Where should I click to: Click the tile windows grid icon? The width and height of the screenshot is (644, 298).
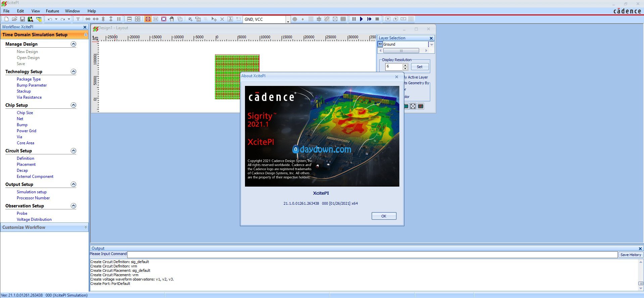coord(138,19)
